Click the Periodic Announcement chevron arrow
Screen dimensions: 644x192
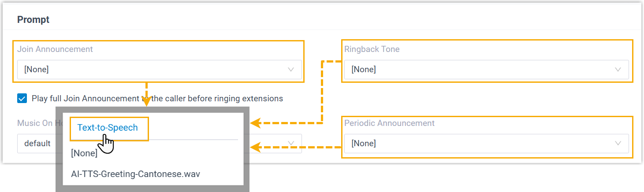[618, 144]
